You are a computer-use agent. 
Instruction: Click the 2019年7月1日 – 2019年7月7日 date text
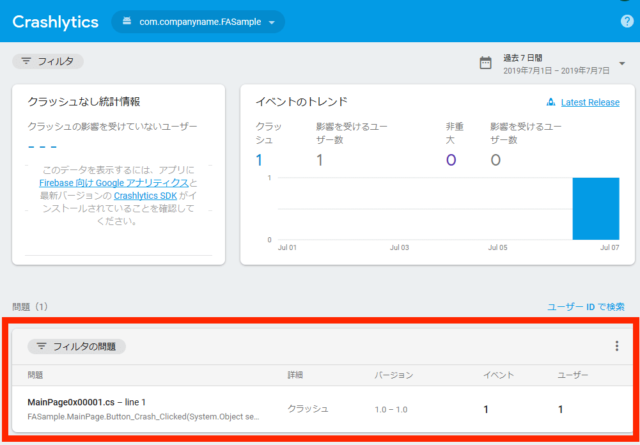coord(556,71)
